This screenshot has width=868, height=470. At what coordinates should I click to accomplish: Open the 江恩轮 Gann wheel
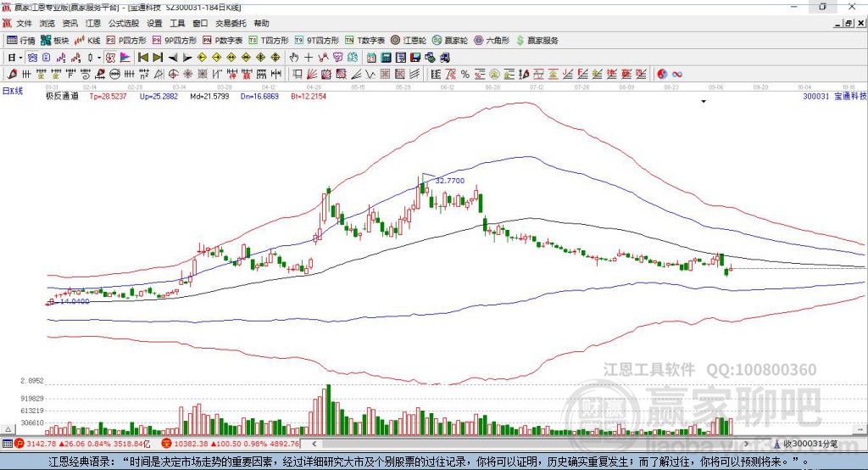click(x=409, y=41)
